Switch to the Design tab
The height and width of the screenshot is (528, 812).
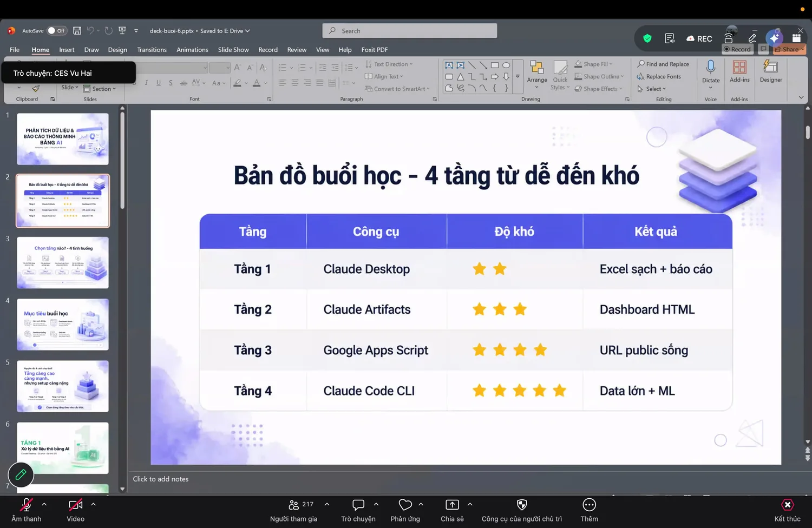(117, 50)
